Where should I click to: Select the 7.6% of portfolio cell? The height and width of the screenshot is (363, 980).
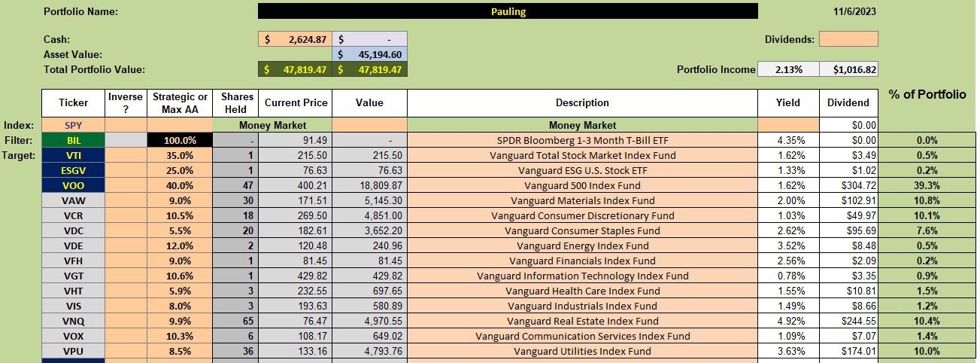pyautogui.click(x=927, y=230)
